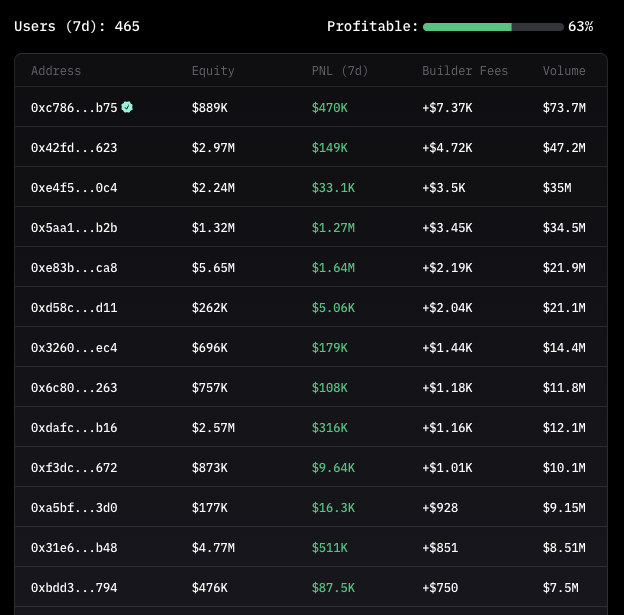Click PNL value $1.64M
Screen dimensions: 624x615
333,268
